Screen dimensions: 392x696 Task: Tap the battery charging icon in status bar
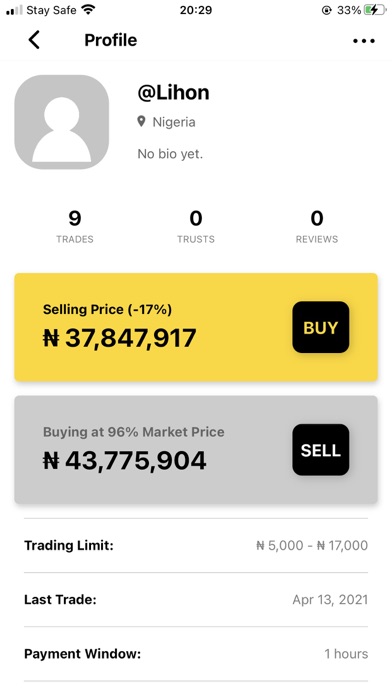pos(375,10)
